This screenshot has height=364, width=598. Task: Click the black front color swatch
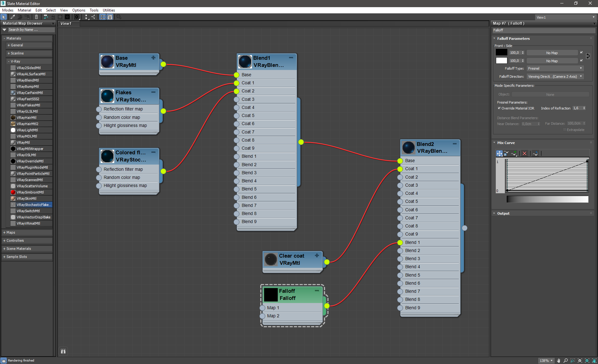pyautogui.click(x=501, y=53)
